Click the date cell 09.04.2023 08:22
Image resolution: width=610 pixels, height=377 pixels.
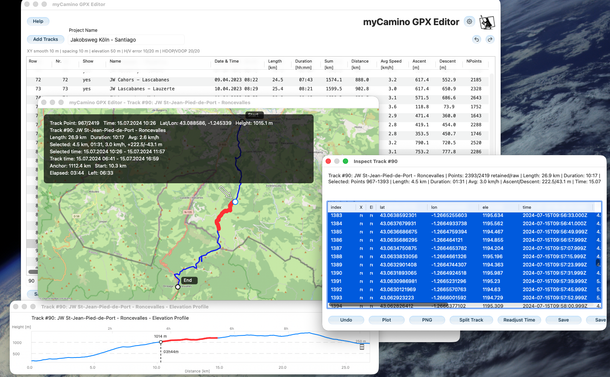236,80
